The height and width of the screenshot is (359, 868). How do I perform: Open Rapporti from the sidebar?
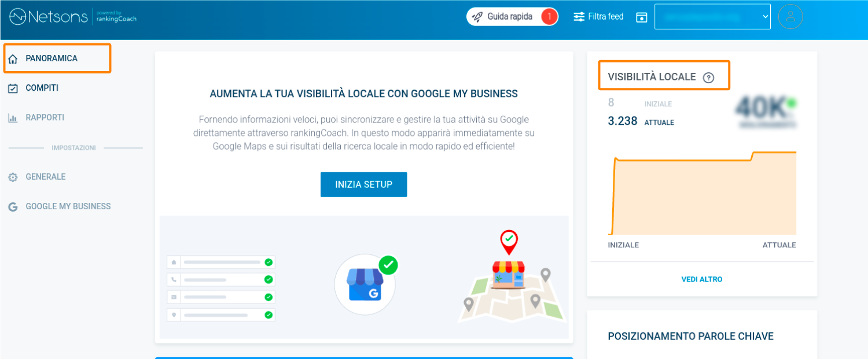(x=45, y=117)
